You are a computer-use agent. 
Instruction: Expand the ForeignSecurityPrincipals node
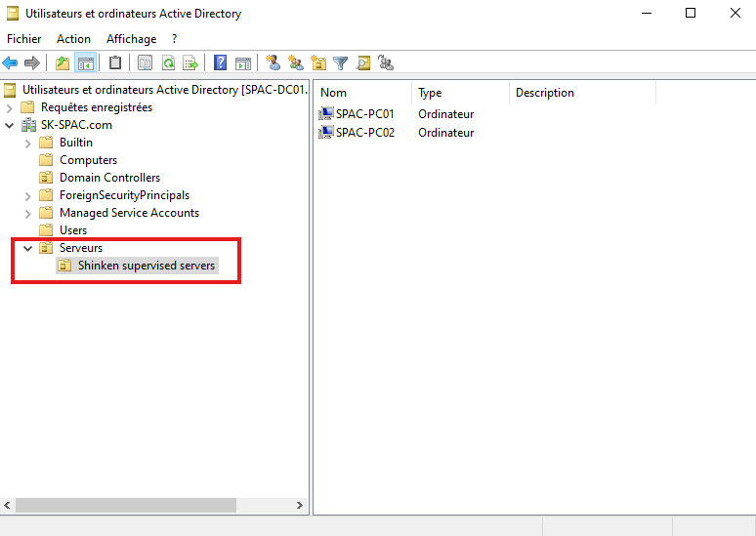click(x=28, y=195)
